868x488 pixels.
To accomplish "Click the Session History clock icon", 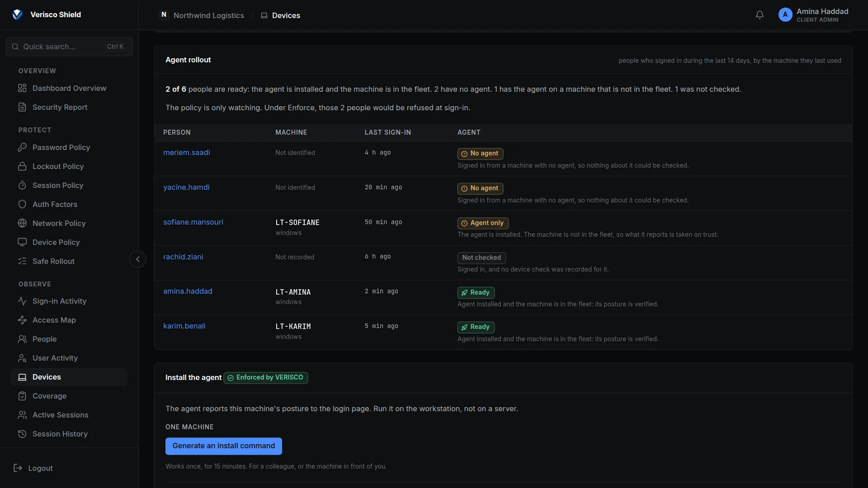I will pyautogui.click(x=22, y=434).
